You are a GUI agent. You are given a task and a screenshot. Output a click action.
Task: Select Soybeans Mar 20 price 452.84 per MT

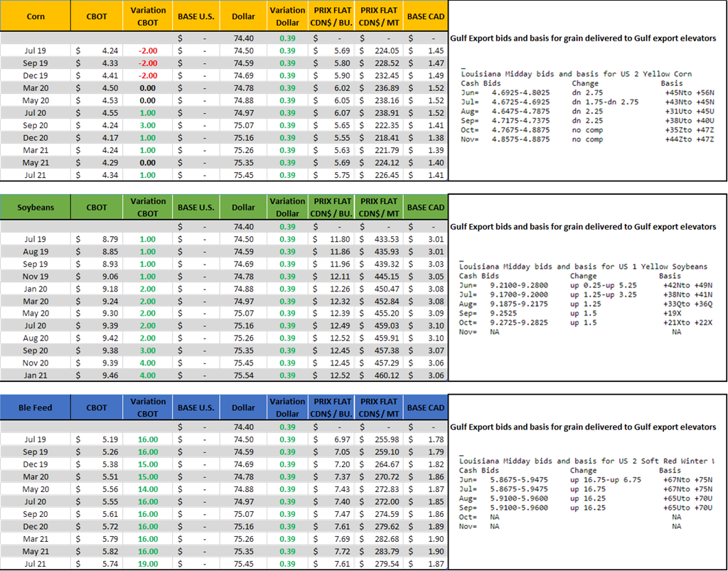pos(381,301)
